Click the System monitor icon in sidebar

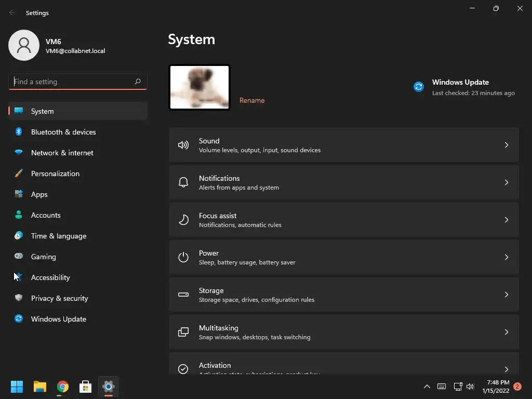click(19, 111)
